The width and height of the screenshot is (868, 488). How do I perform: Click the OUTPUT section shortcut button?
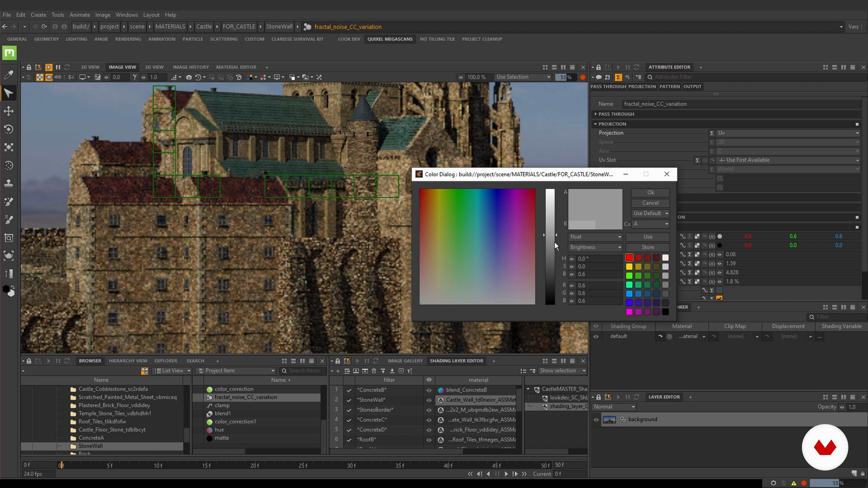coord(692,87)
